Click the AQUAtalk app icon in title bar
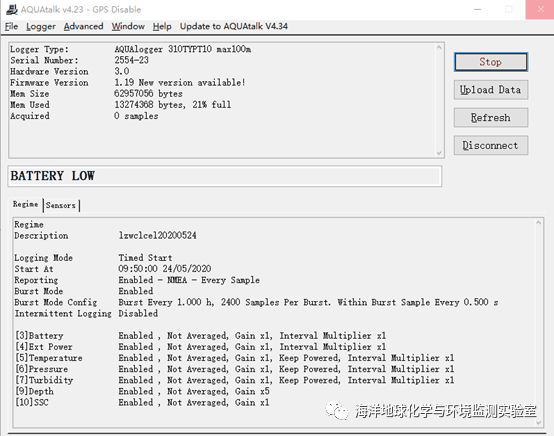This screenshot has width=554, height=436. pos(11,10)
